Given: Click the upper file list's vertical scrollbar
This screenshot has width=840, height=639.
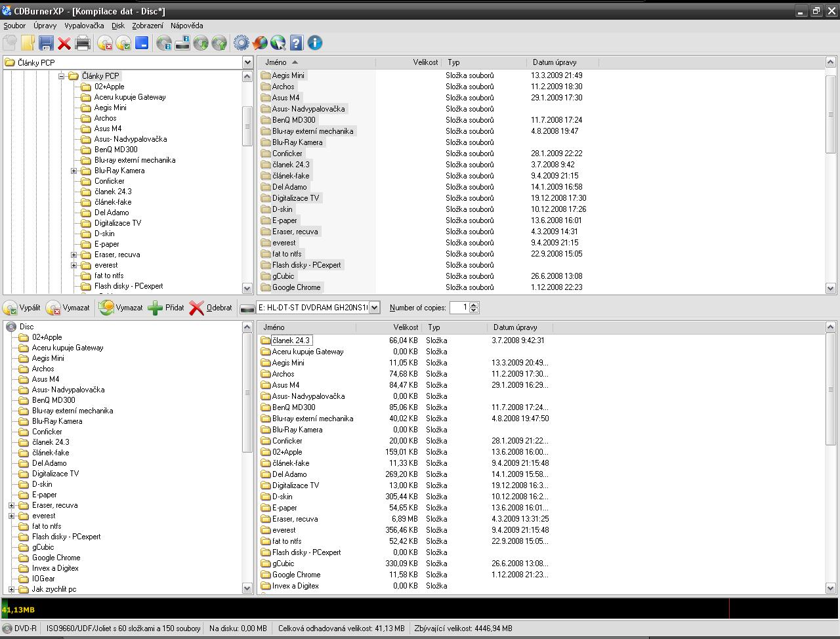Looking at the screenshot, I should (x=830, y=175).
